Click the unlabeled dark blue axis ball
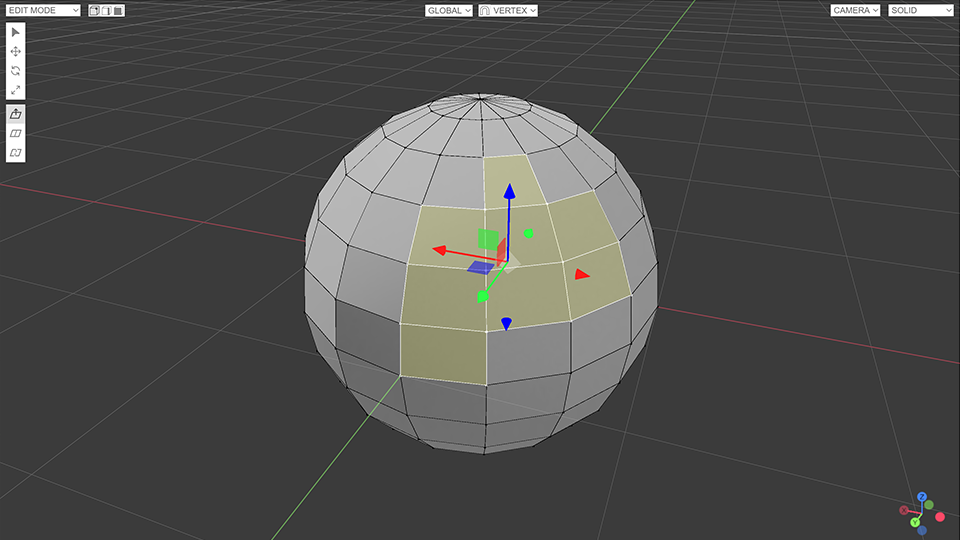The width and height of the screenshot is (960, 540). point(921,530)
